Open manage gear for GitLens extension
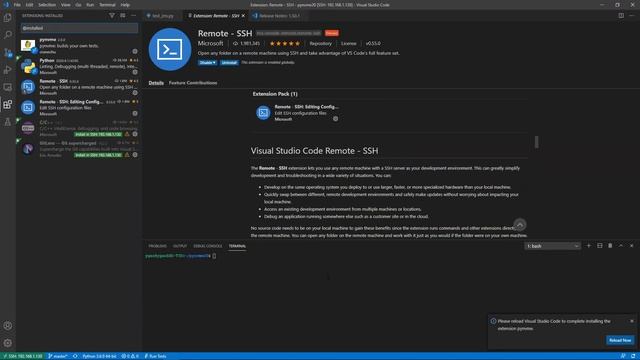The height and width of the screenshot is (360, 640). [135, 155]
